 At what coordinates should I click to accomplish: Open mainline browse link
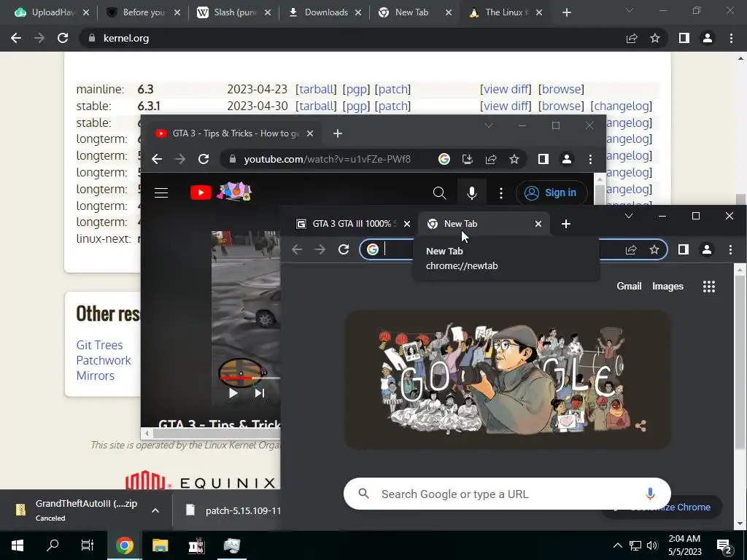pos(561,89)
